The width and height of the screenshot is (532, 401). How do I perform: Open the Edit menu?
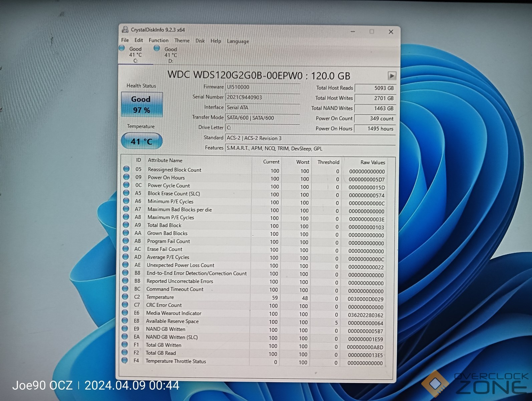coord(139,40)
